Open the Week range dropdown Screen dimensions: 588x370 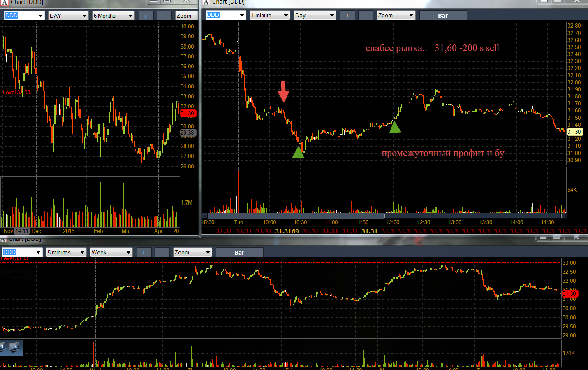(x=111, y=252)
